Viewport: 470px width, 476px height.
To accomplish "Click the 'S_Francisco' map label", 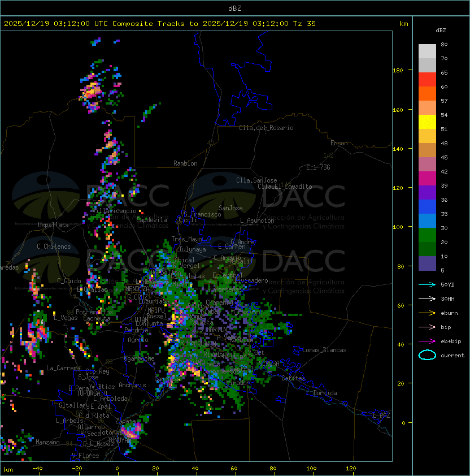I will tap(202, 214).
